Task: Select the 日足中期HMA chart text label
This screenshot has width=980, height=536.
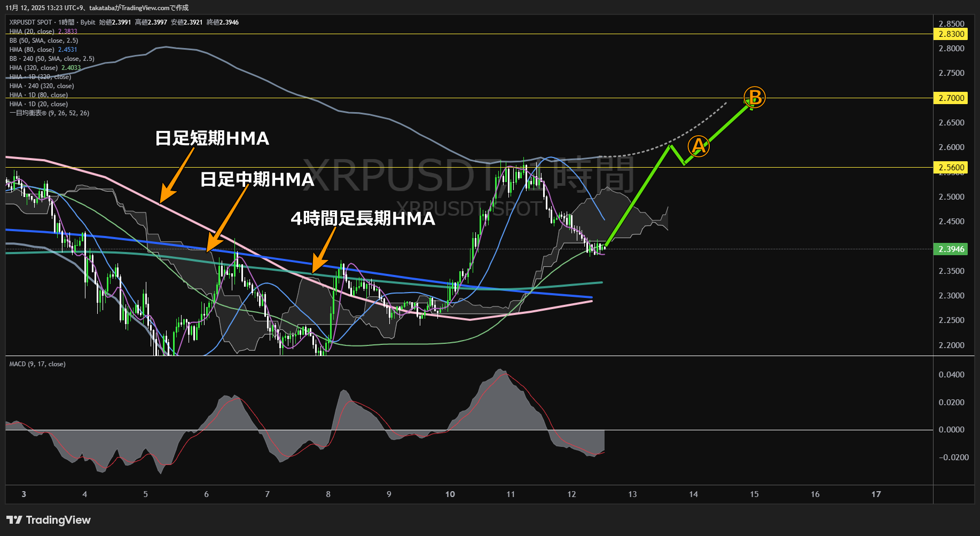Action: (x=257, y=179)
